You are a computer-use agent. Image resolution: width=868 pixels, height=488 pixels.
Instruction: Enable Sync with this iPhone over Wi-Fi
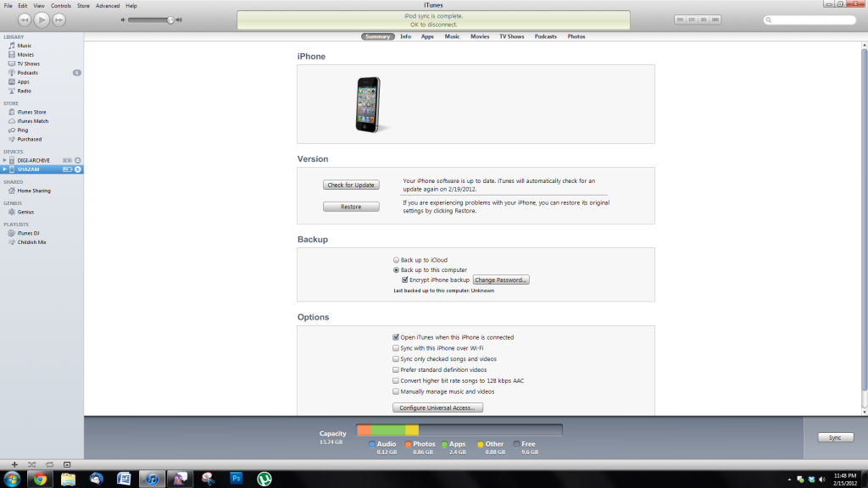coord(396,348)
